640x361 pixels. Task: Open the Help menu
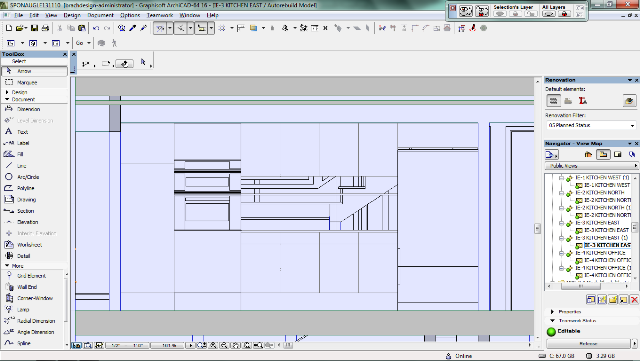pos(212,15)
